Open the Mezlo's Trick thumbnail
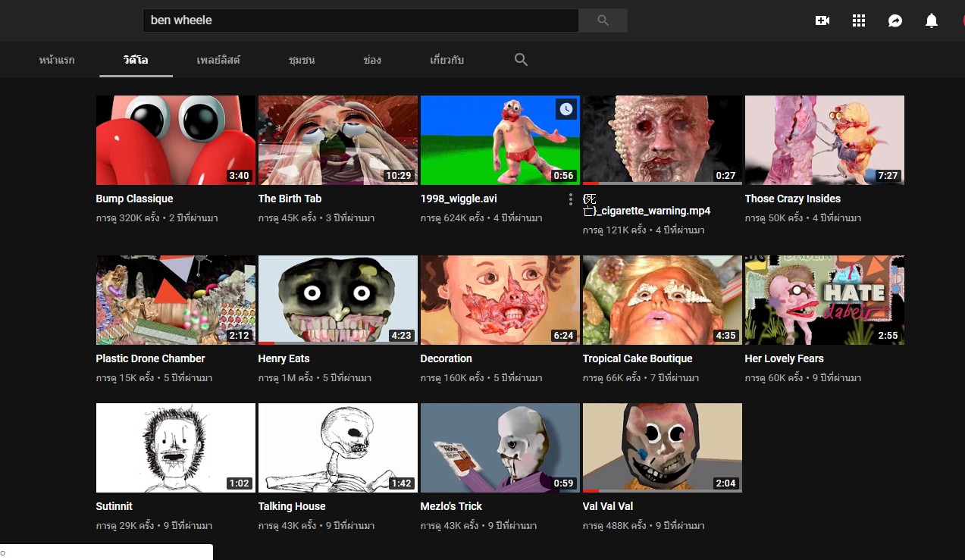The image size is (965, 560). coord(500,448)
